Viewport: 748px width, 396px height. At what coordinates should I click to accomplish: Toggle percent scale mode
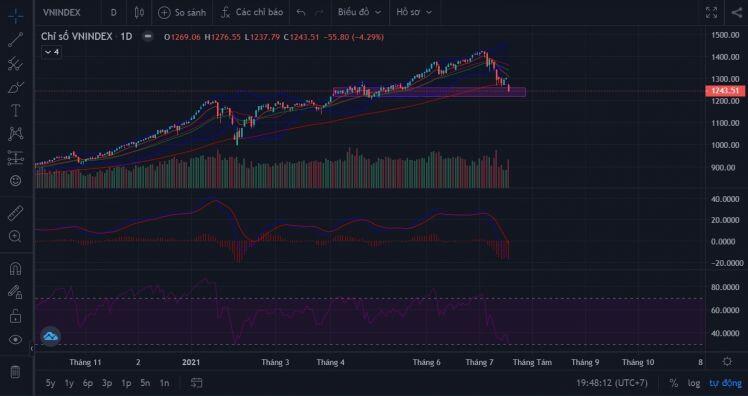pyautogui.click(x=674, y=383)
